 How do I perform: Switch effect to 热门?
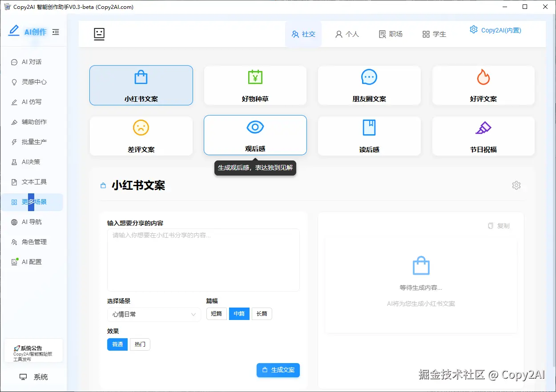pyautogui.click(x=140, y=344)
